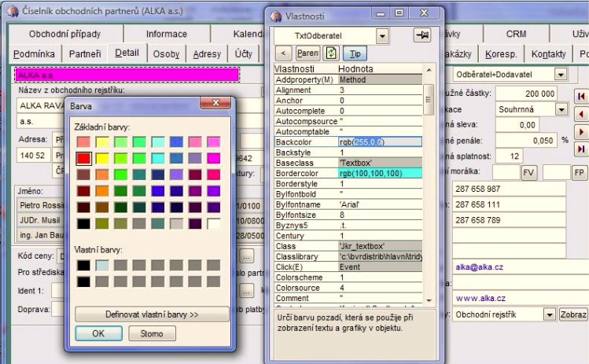This screenshot has height=364, width=589.
Task: Select the Podmínka tab
Action: (34, 54)
